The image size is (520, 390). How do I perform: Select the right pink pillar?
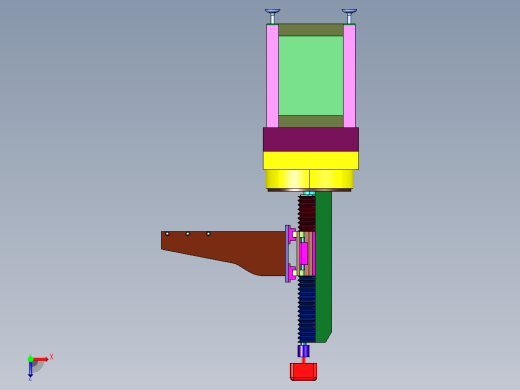pos(349,76)
